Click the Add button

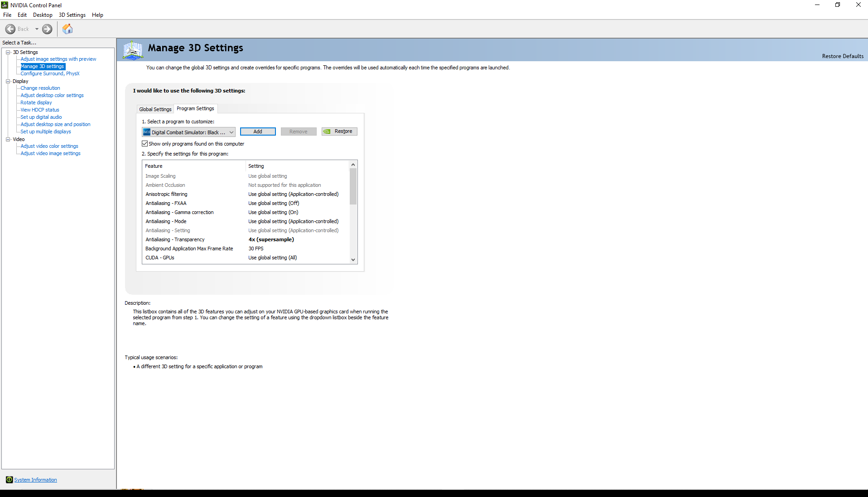tap(258, 132)
